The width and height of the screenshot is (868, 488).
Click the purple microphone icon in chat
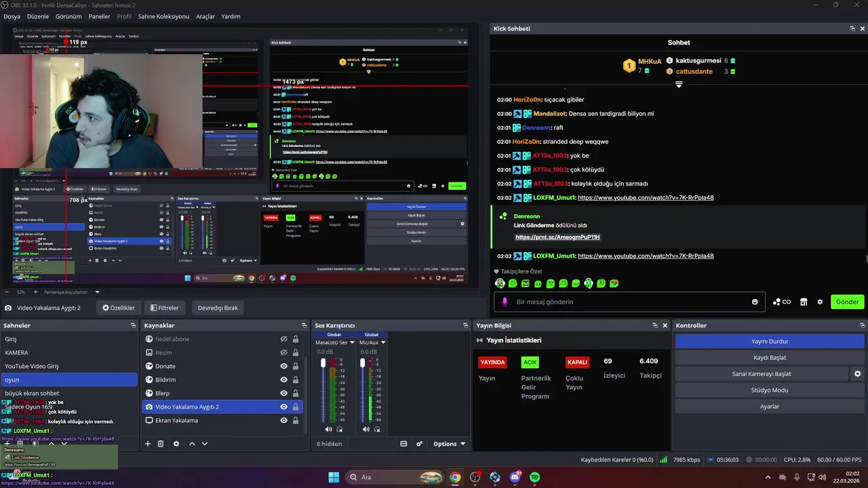(505, 302)
